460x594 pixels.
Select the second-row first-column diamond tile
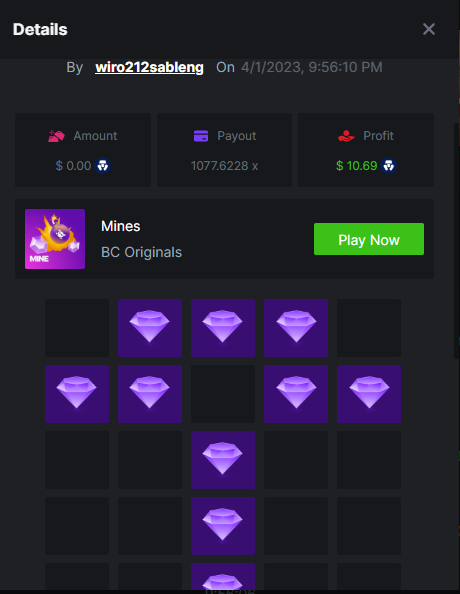pyautogui.click(x=77, y=394)
